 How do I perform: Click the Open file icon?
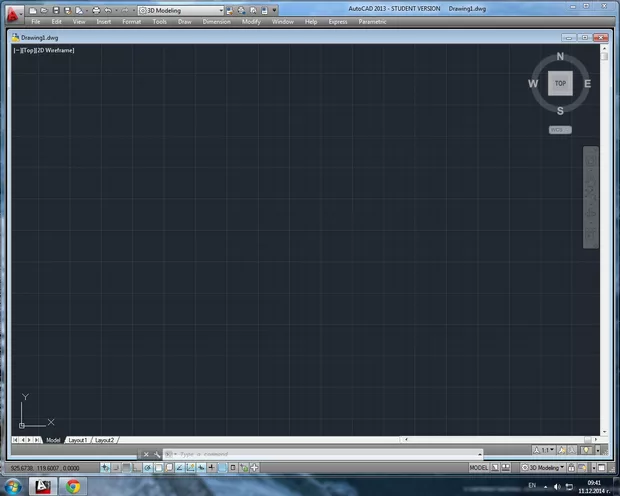[44, 10]
